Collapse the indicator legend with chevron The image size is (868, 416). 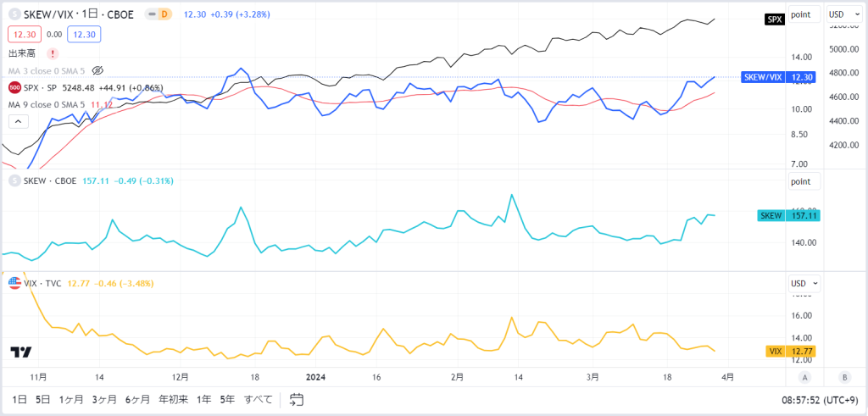[x=19, y=122]
